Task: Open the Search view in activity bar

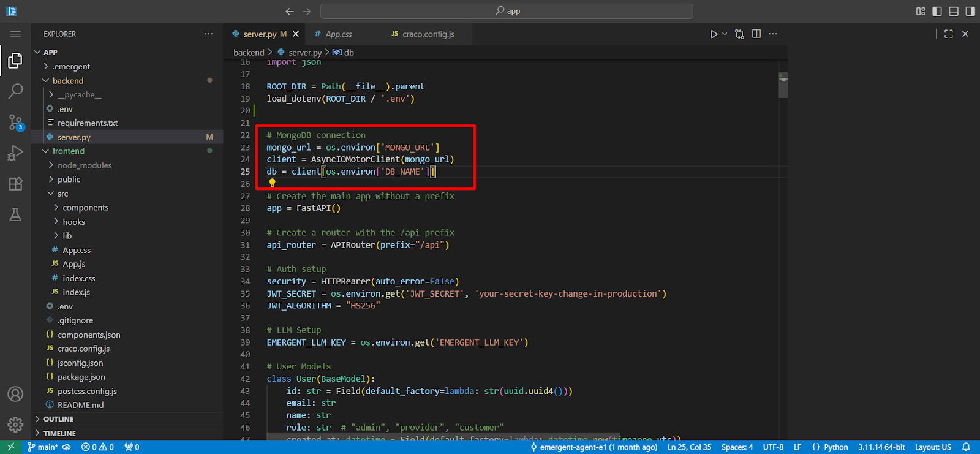Action: 15,91
